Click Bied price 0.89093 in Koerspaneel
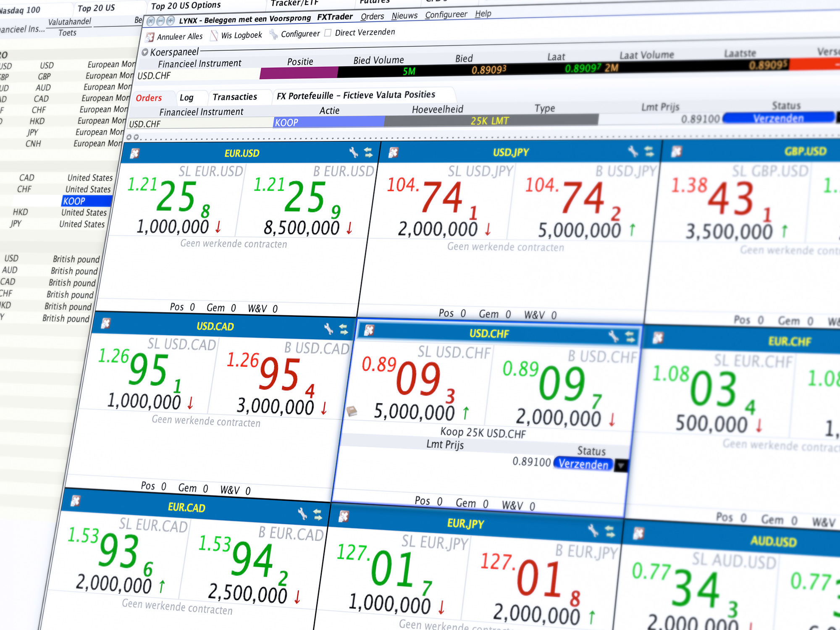This screenshot has height=630, width=840. click(489, 69)
